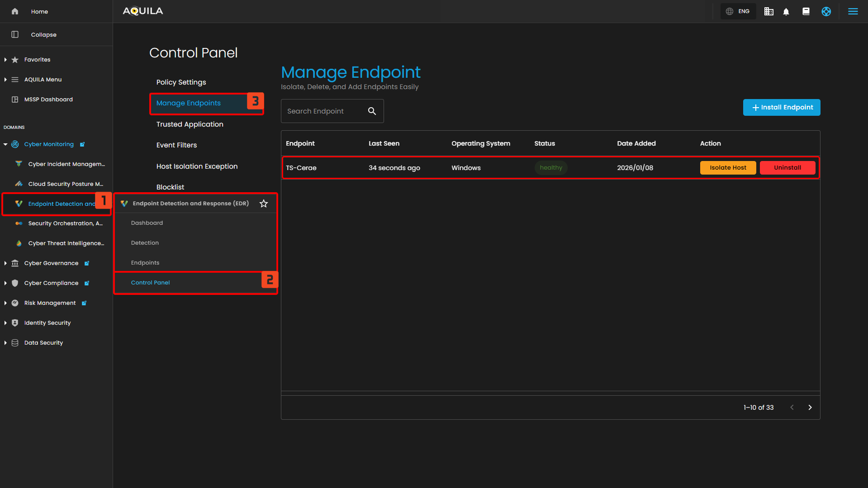Click the notification bell icon
Viewport: 868px width, 488px height.
pyautogui.click(x=786, y=12)
